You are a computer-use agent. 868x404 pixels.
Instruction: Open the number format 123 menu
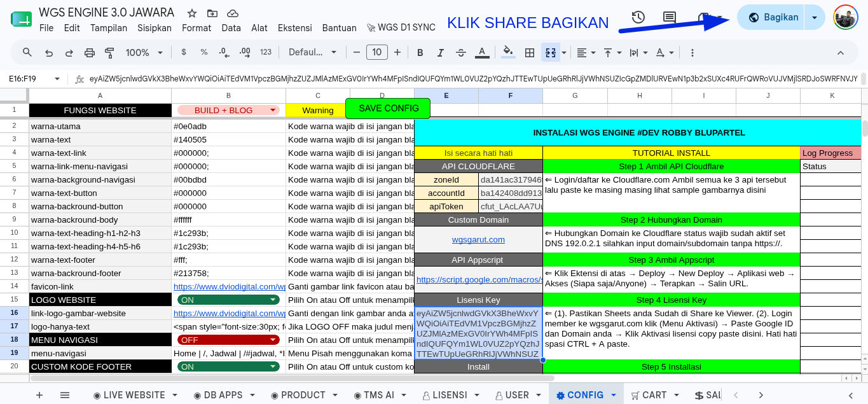[x=266, y=52]
